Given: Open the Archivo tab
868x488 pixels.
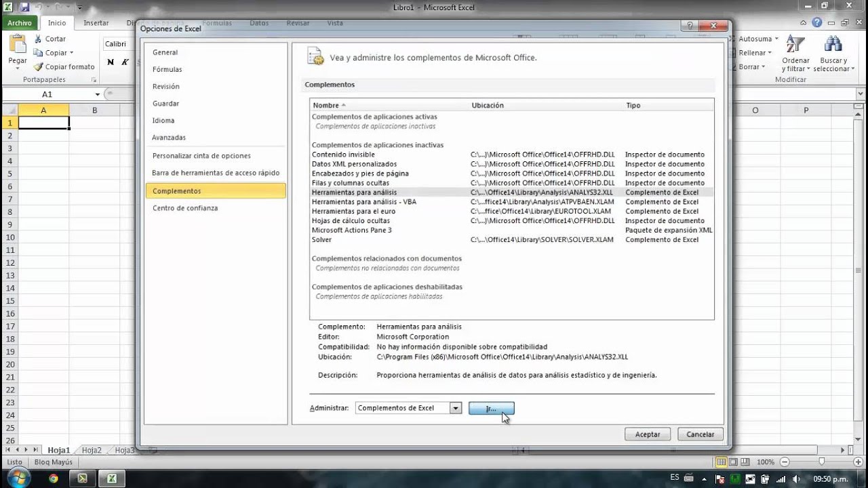Looking at the screenshot, I should pyautogui.click(x=20, y=23).
